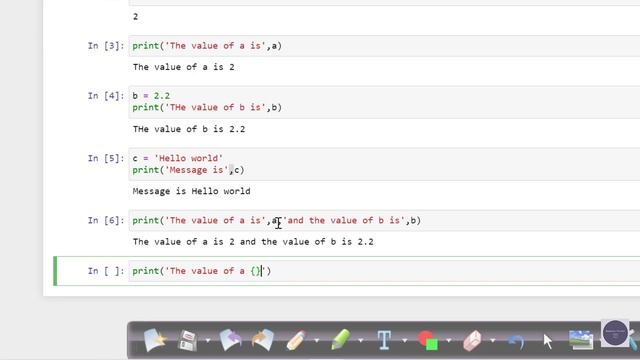640x360 pixels.
Task: Expand the shapes tool options arrow
Action: tap(449, 340)
